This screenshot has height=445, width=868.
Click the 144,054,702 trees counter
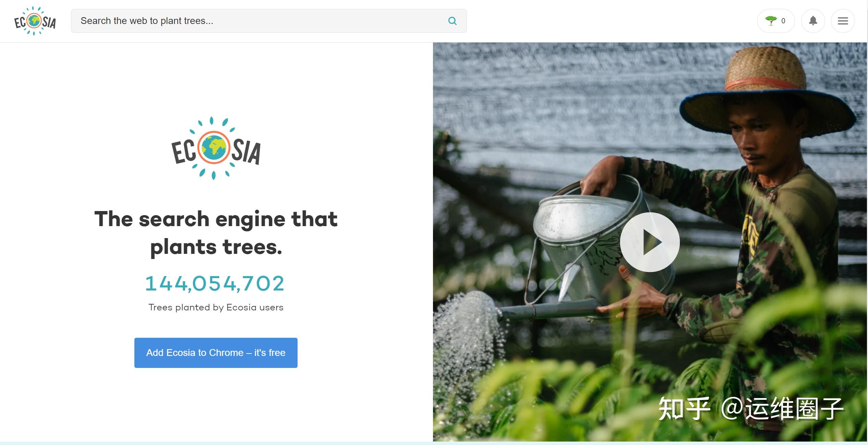[215, 283]
